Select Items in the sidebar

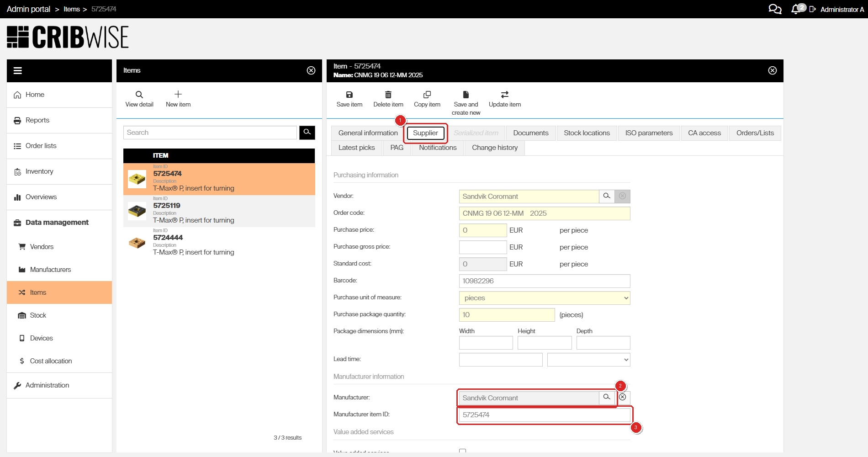pos(59,292)
